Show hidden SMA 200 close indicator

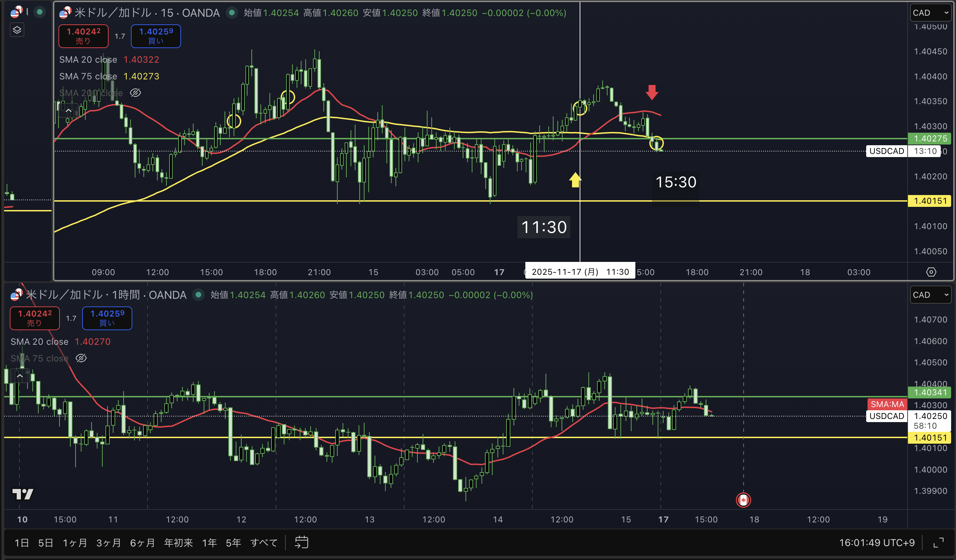pyautogui.click(x=135, y=93)
